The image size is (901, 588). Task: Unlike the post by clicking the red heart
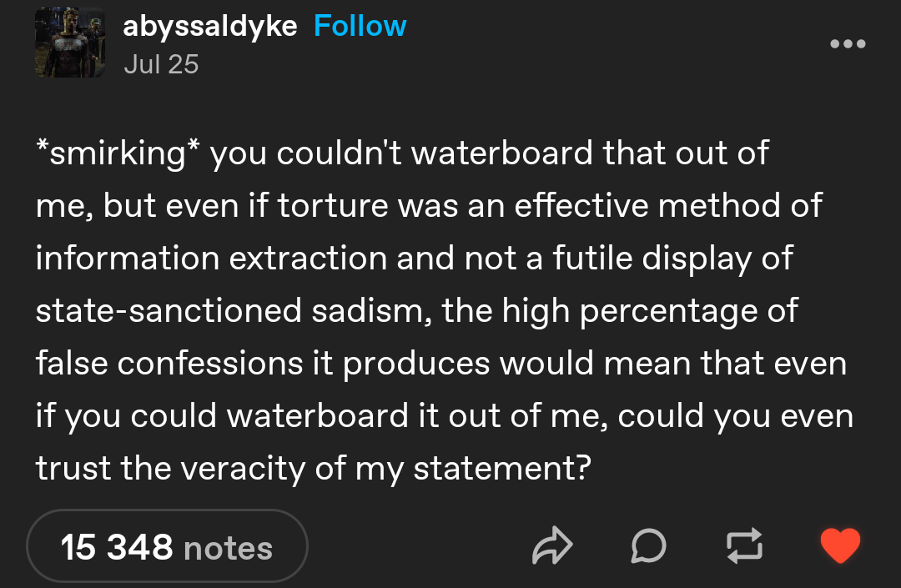[x=841, y=545]
